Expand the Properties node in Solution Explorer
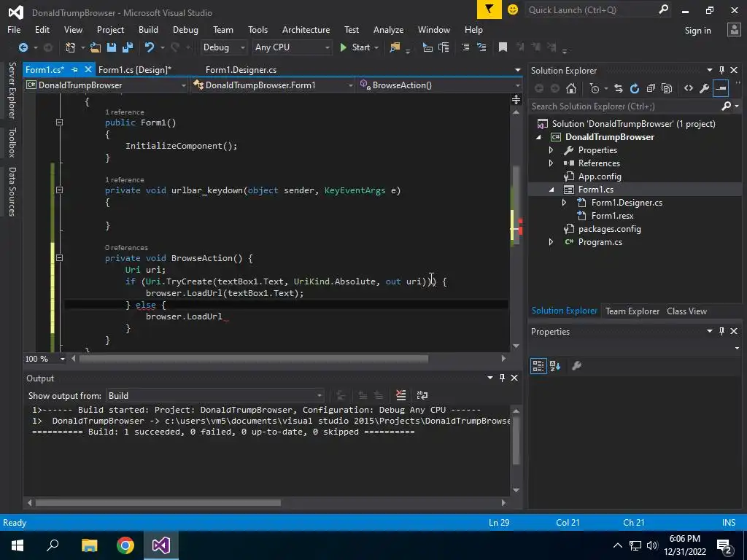 click(x=551, y=150)
